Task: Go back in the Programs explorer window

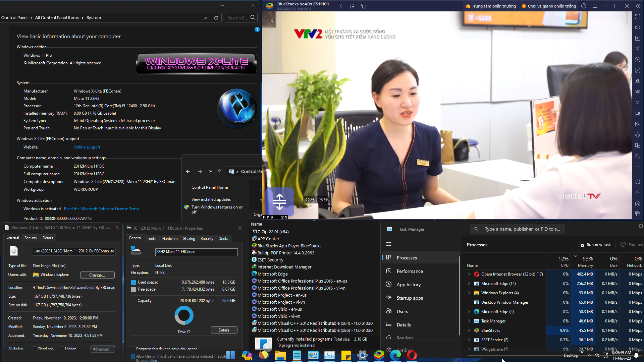Action: [188, 171]
